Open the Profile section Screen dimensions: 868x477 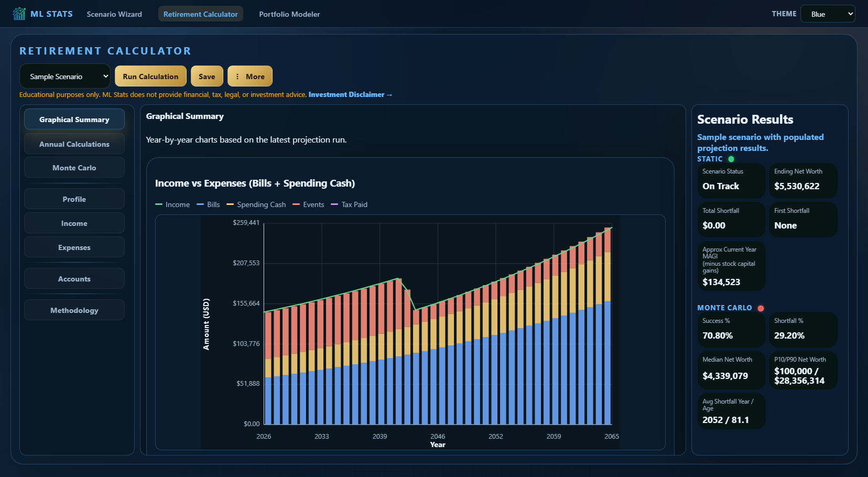(x=74, y=199)
